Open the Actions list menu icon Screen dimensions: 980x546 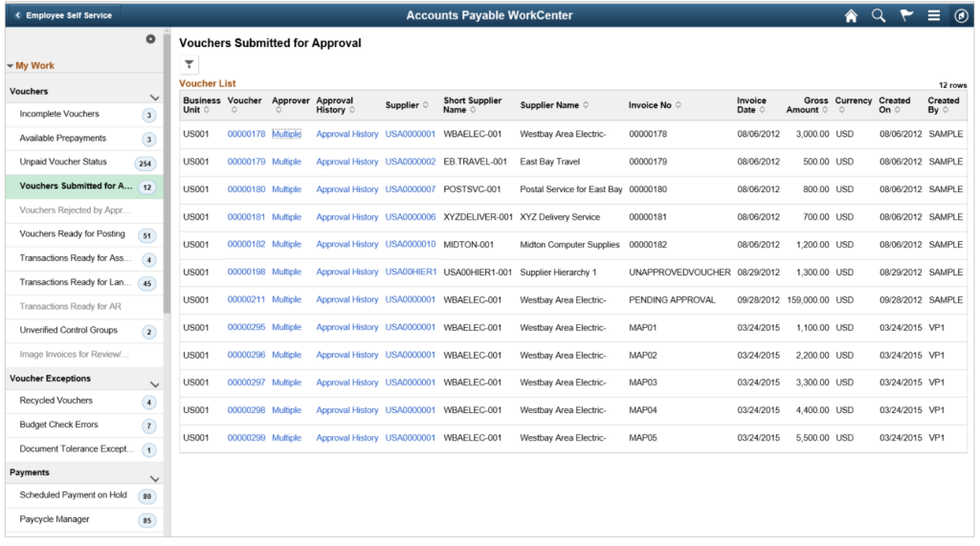point(934,15)
